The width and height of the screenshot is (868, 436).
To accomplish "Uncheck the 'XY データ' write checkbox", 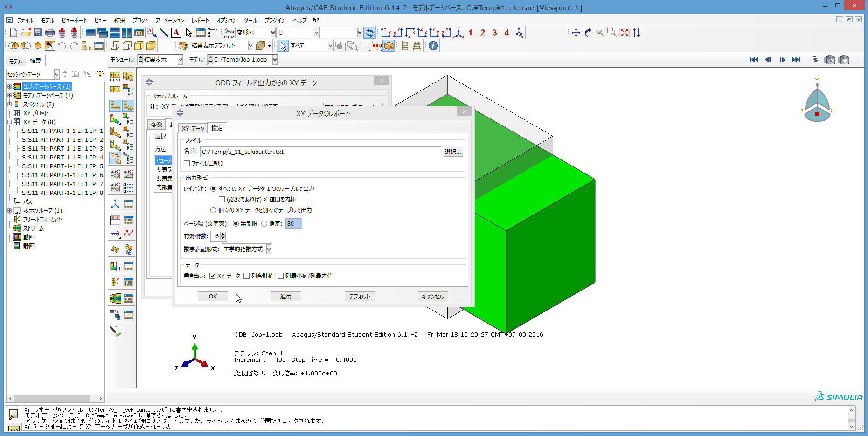I will point(213,276).
